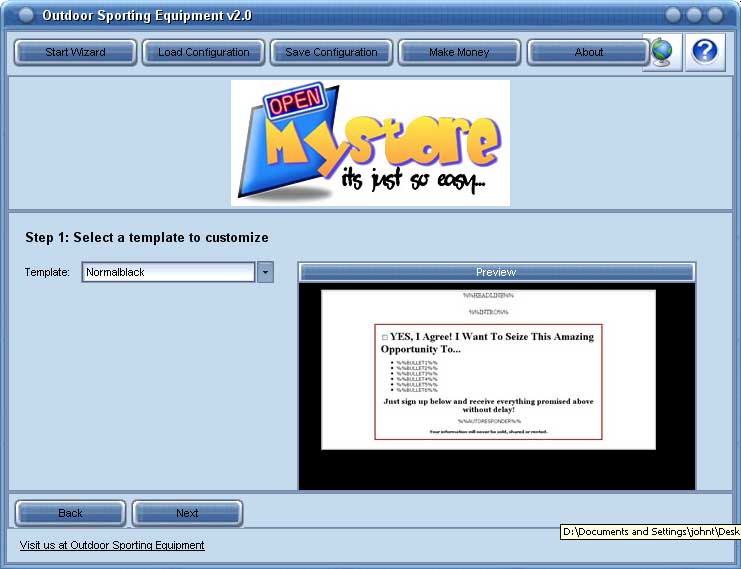This screenshot has height=569, width=741.
Task: Open help via question mark icon
Action: tap(705, 52)
